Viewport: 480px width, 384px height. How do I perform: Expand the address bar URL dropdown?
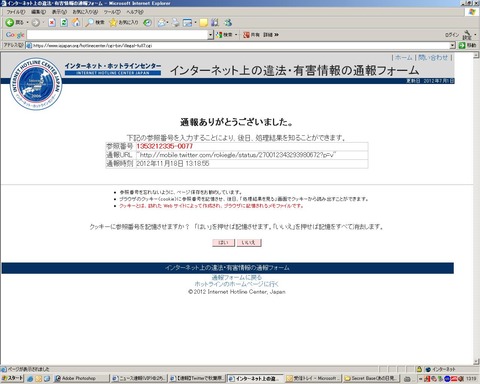[452, 45]
